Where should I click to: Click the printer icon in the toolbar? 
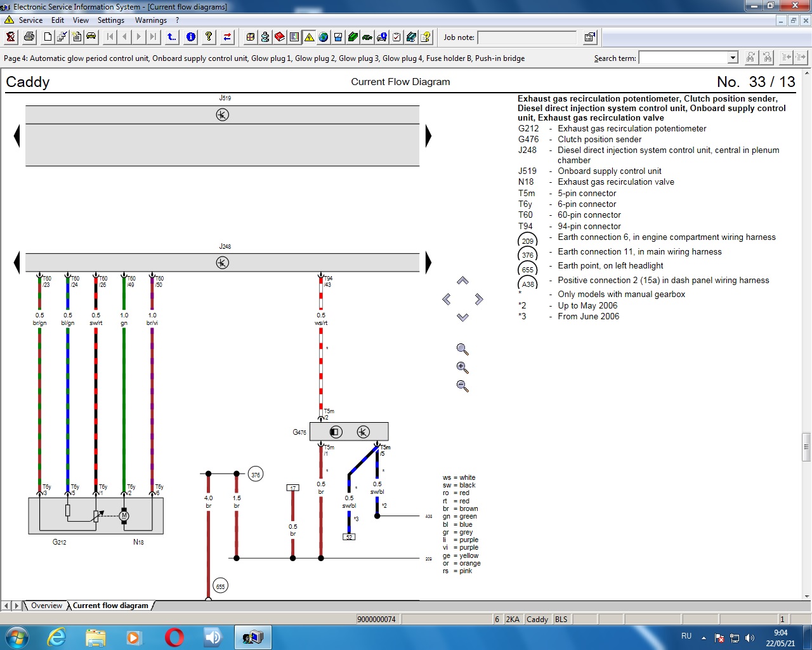point(29,37)
